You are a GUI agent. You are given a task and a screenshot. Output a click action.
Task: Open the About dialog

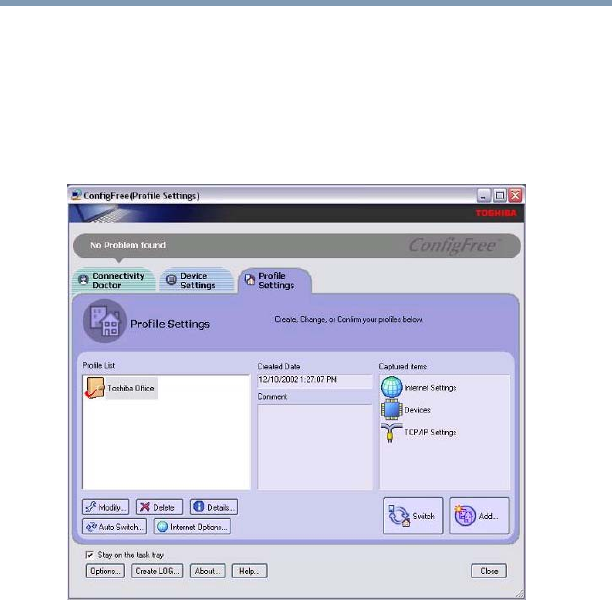[x=207, y=571]
